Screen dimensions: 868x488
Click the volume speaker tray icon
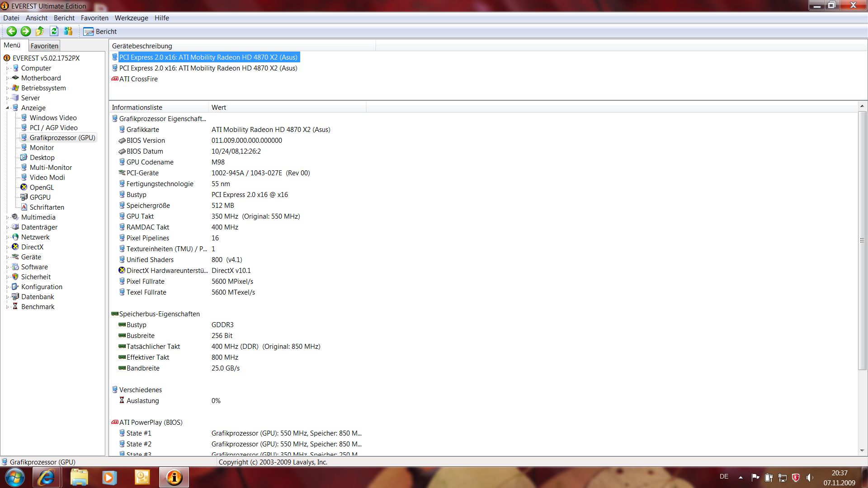coord(809,477)
